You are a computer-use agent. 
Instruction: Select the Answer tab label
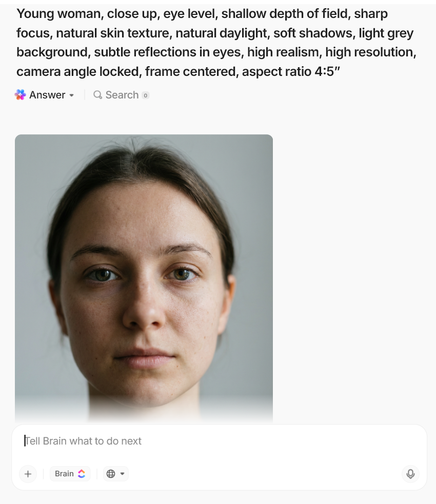47,95
